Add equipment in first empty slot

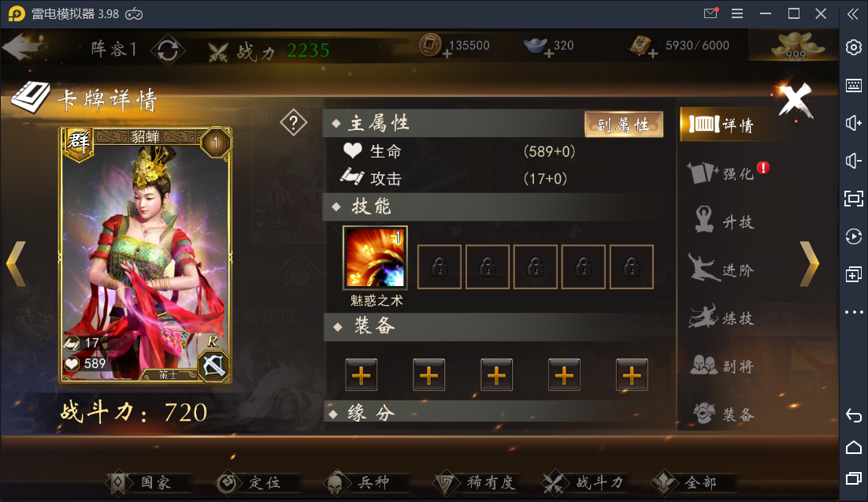(361, 375)
